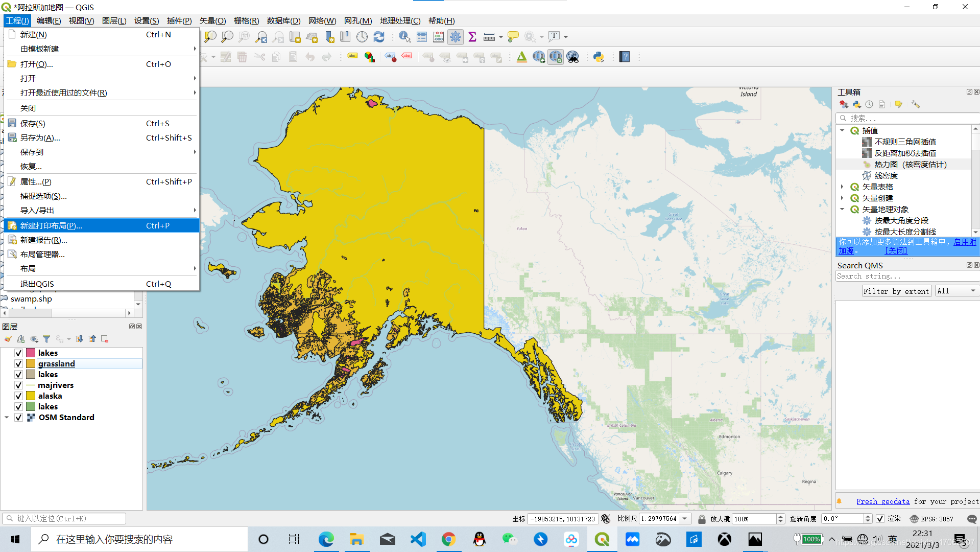
Task: Open the Fresh geodata link
Action: click(x=883, y=501)
